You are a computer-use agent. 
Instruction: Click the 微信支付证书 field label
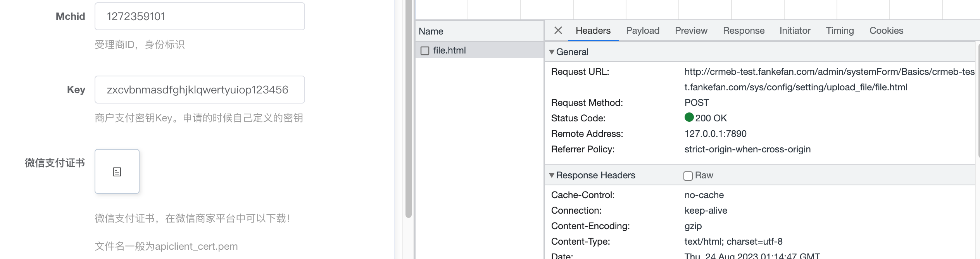pyautogui.click(x=55, y=163)
